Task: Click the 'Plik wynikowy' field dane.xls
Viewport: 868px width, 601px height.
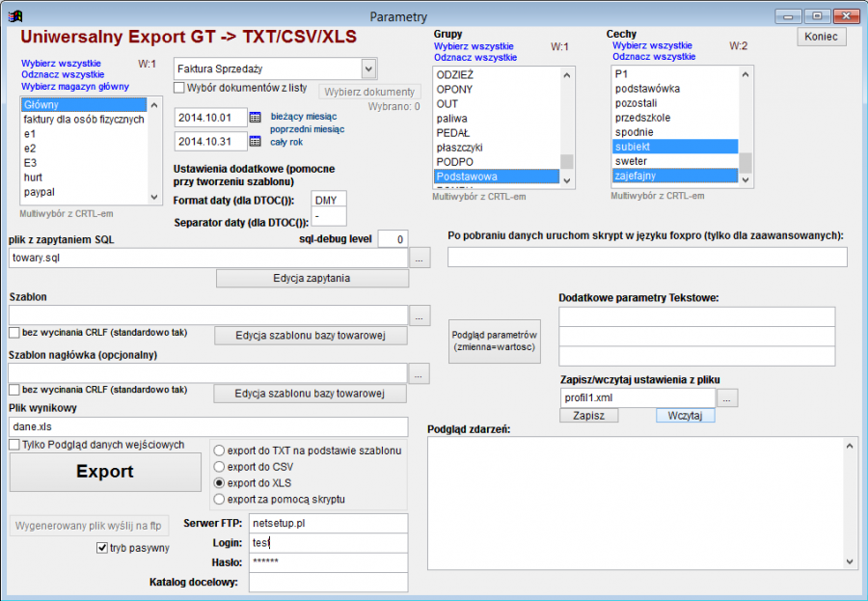Action: pos(208,427)
